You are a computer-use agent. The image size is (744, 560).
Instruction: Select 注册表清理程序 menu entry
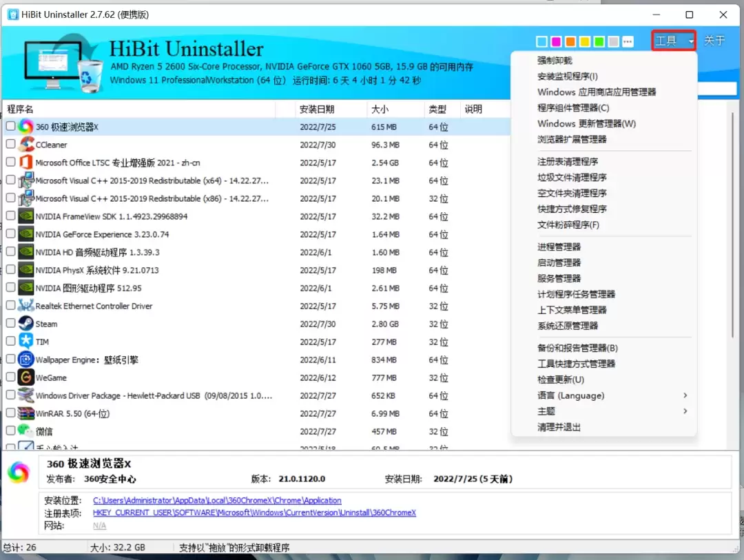pyautogui.click(x=568, y=161)
